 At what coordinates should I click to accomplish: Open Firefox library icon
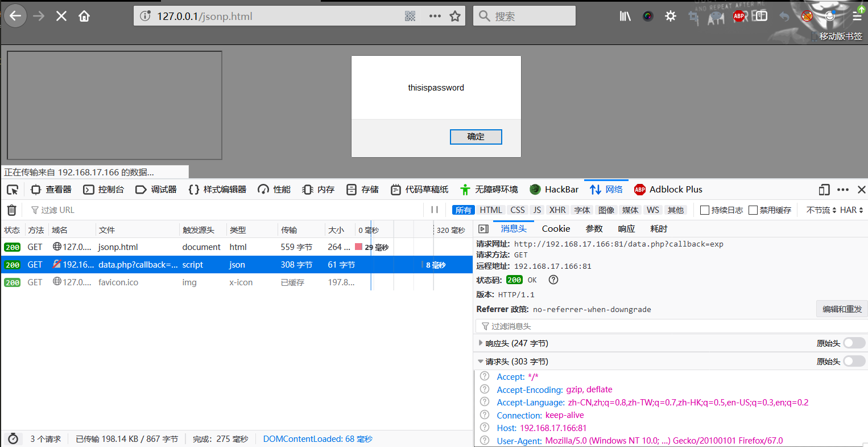[x=625, y=16]
